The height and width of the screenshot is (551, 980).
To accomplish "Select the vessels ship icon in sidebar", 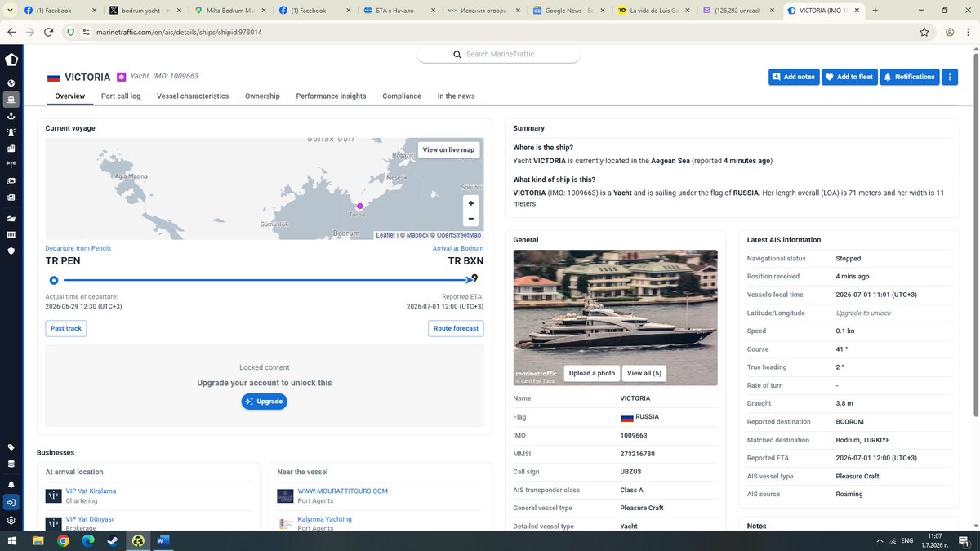I will pyautogui.click(x=11, y=99).
